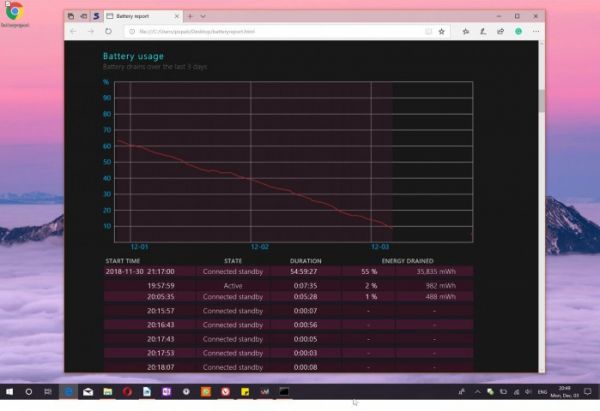This screenshot has height=411, width=600.
Task: Open the Mail app from taskbar
Action: pos(88,392)
